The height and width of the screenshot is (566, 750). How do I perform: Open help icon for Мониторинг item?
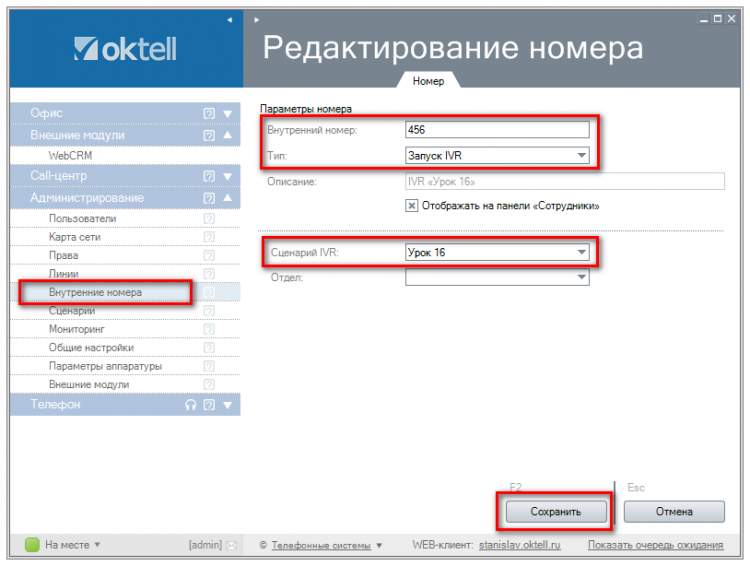point(209,329)
